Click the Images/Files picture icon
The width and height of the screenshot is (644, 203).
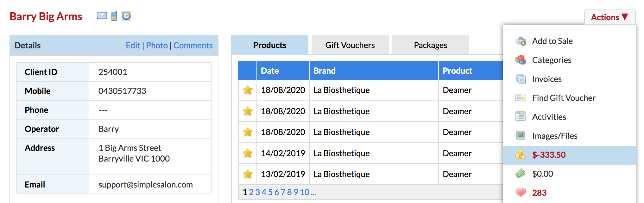click(521, 136)
